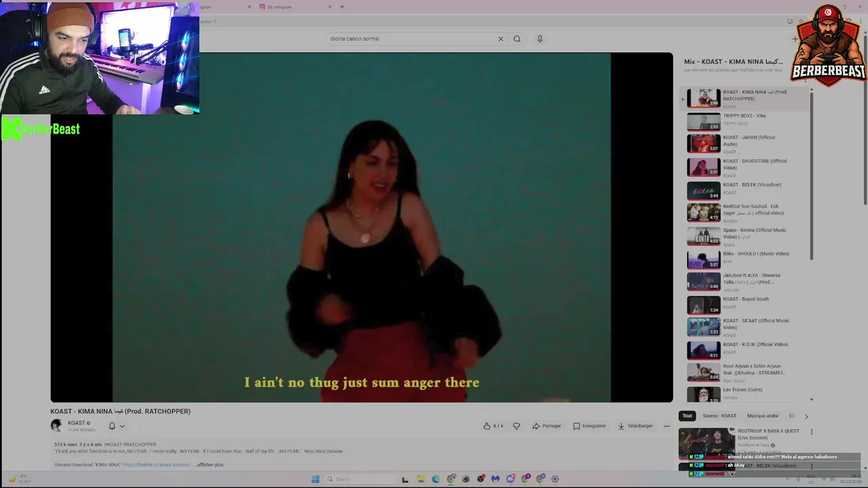The image size is (868, 488).
Task: Expand description with afficher plus
Action: (x=210, y=465)
